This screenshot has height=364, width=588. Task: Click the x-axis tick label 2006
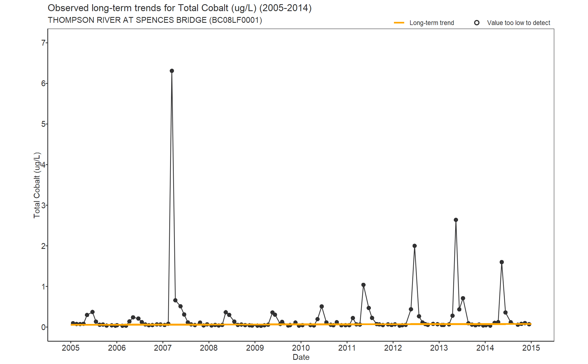[117, 348]
